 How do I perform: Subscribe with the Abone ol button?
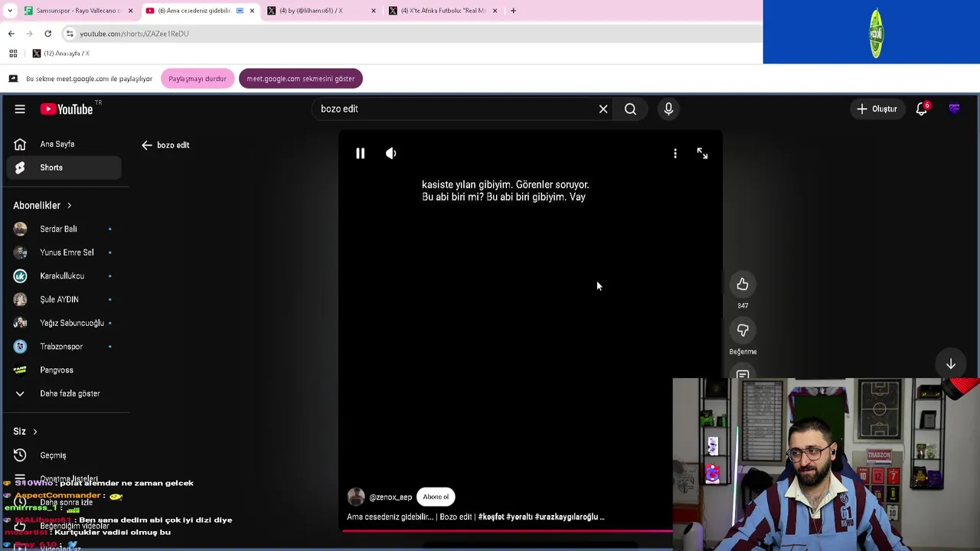pyautogui.click(x=436, y=497)
